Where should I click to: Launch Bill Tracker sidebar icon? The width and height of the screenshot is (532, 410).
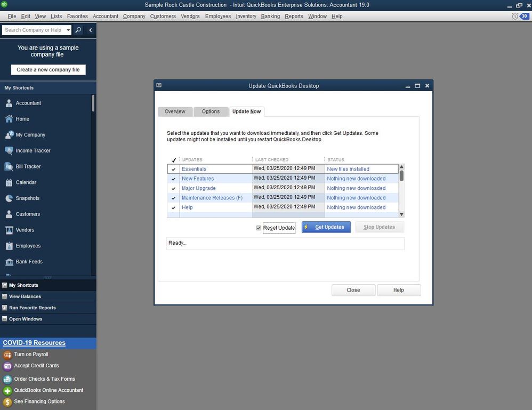pos(9,167)
